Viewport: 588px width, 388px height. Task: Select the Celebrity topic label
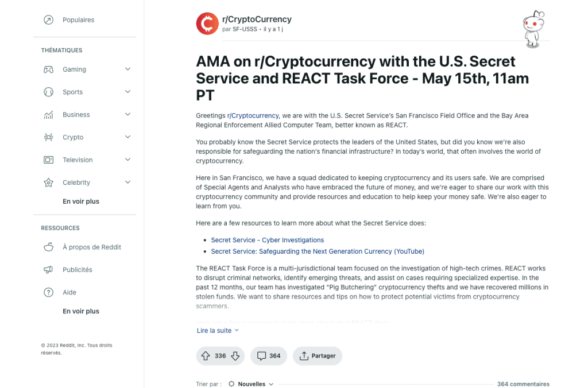coord(76,183)
